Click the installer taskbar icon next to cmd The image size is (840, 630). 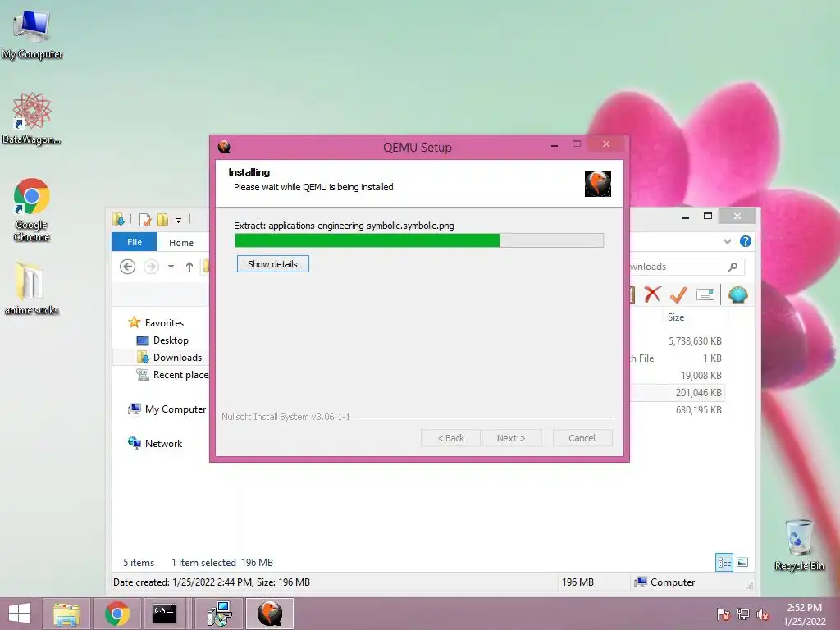[219, 614]
